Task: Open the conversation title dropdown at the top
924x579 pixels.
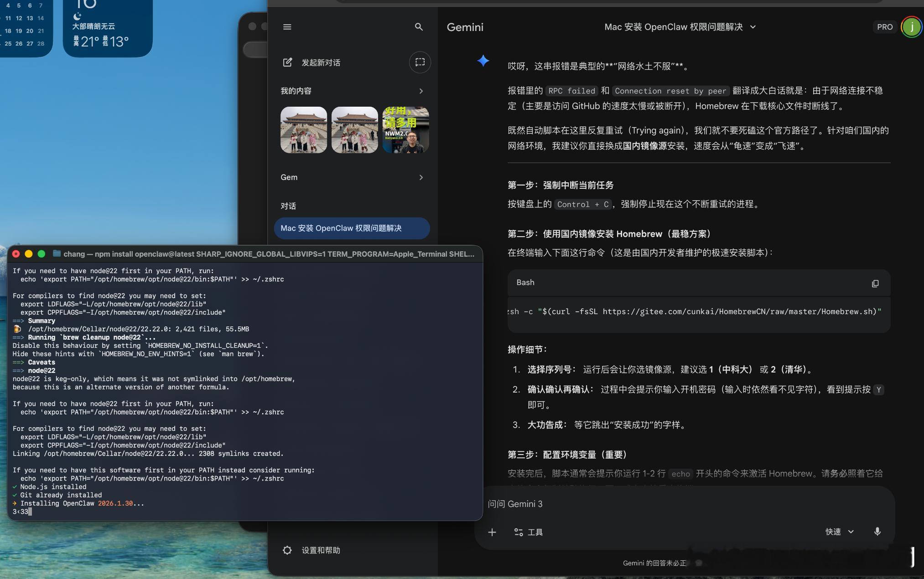Action: pos(753,27)
